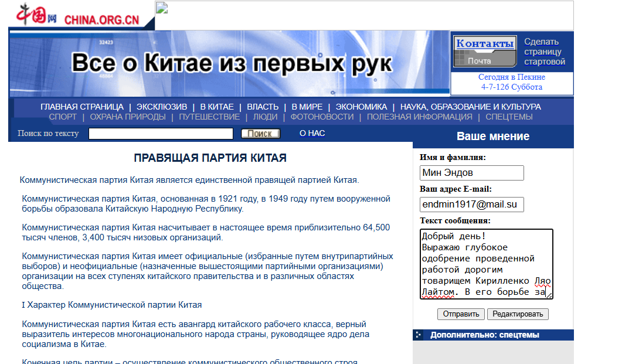Open the О НАС link
The height and width of the screenshot is (364, 622).
click(x=312, y=133)
